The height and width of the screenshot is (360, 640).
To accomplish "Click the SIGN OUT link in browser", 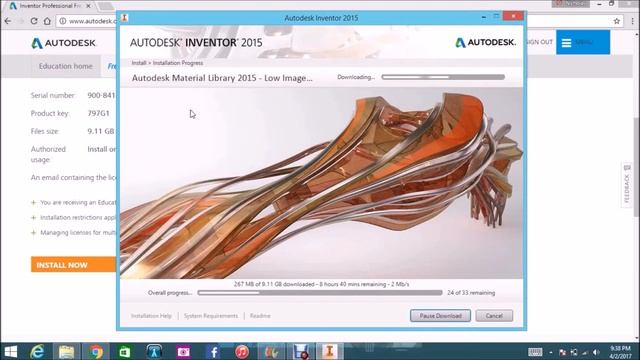I will coord(539,42).
